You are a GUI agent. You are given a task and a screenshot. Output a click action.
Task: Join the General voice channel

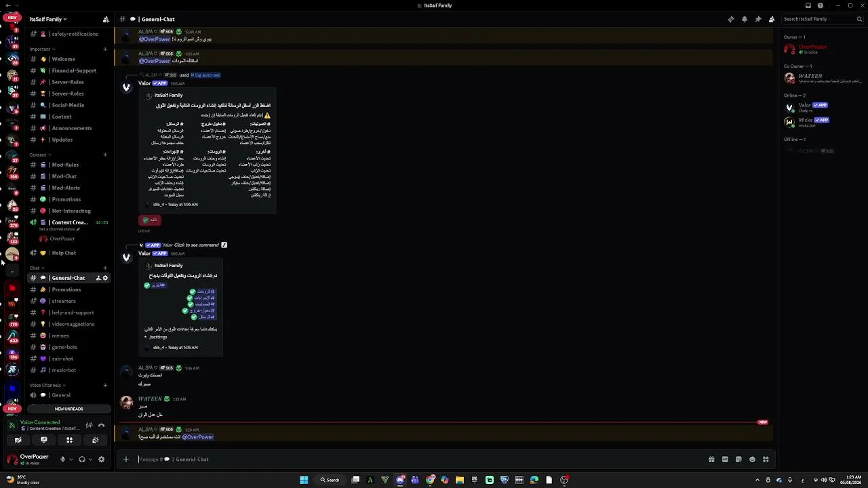click(68, 395)
